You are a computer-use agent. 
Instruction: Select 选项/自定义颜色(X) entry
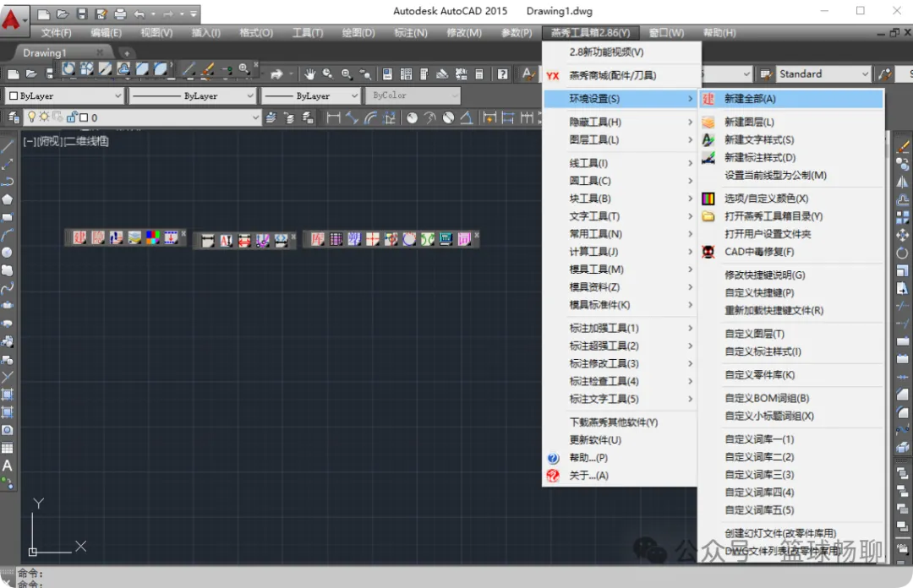[791, 199]
